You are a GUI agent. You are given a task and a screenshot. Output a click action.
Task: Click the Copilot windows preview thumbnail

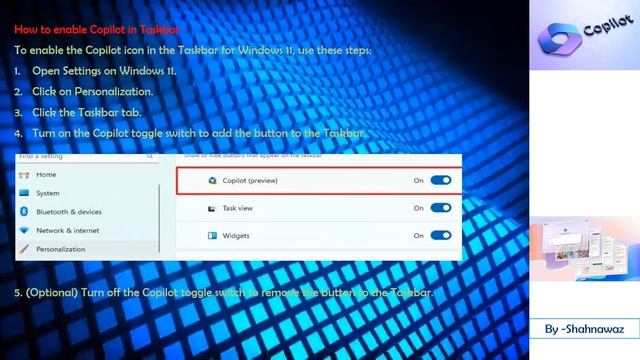tap(584, 249)
